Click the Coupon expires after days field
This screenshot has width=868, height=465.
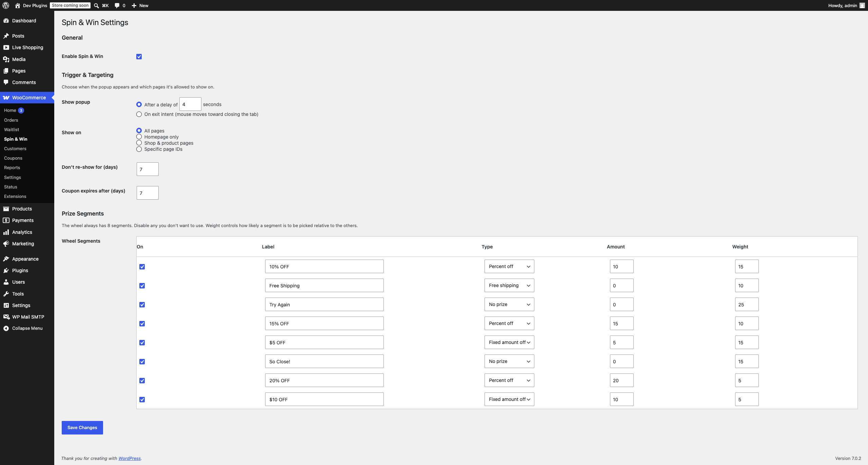point(147,193)
